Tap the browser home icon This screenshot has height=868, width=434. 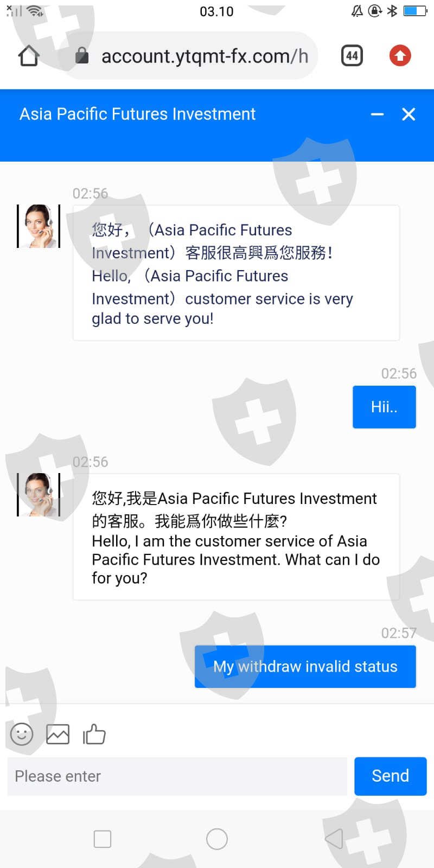point(29,56)
